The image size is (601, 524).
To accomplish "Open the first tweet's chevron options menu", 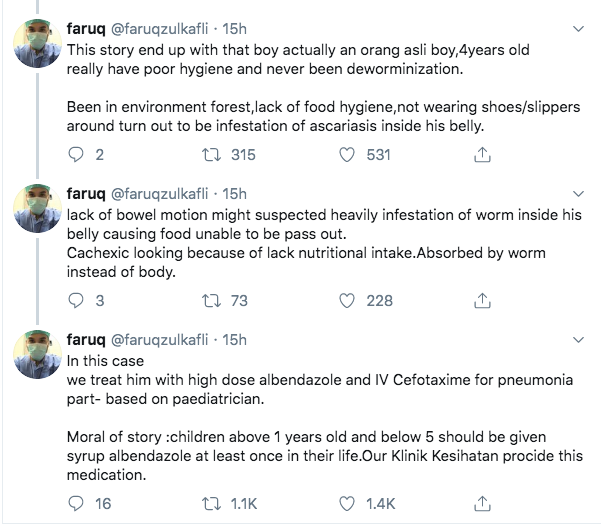I will pyautogui.click(x=578, y=29).
